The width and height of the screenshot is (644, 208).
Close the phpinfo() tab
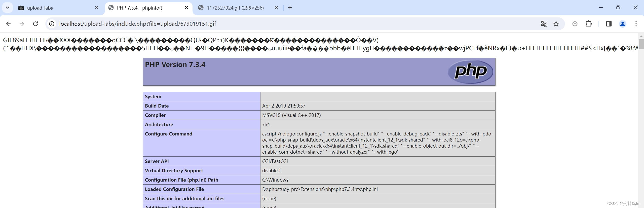[186, 8]
